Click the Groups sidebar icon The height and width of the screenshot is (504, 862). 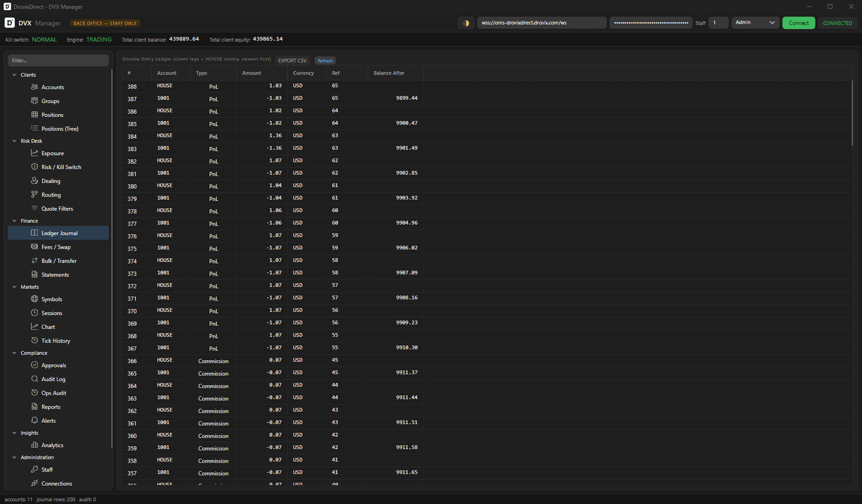point(34,101)
